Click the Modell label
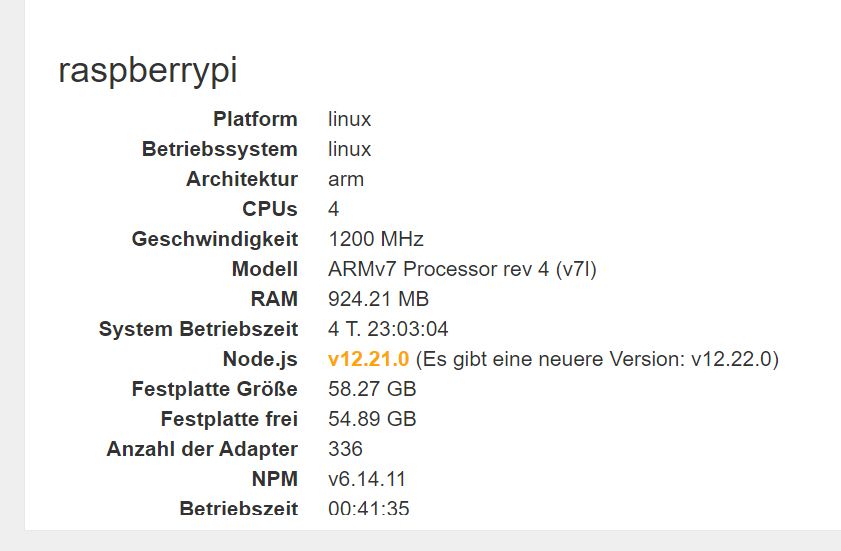Screen dimensions: 841x551 (264, 269)
